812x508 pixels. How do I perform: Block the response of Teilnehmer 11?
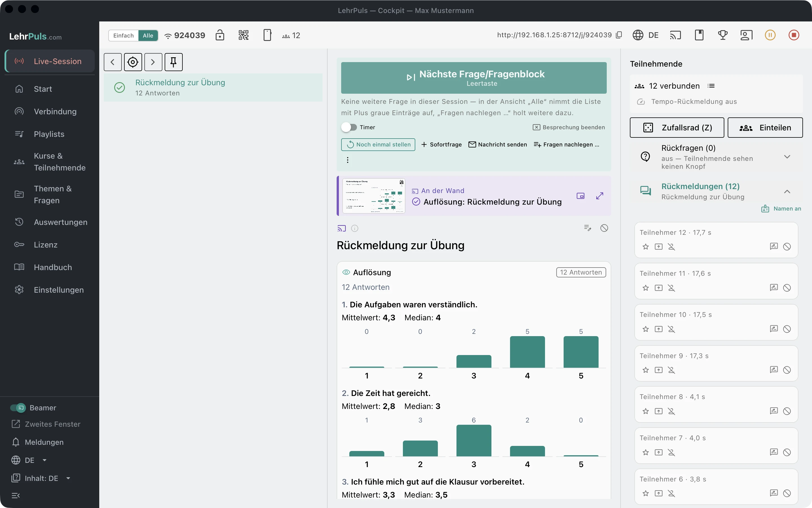(787, 288)
